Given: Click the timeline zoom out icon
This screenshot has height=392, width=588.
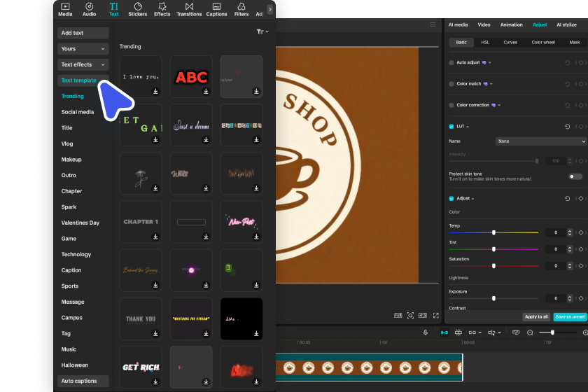Looking at the screenshot, I should pyautogui.click(x=530, y=332).
